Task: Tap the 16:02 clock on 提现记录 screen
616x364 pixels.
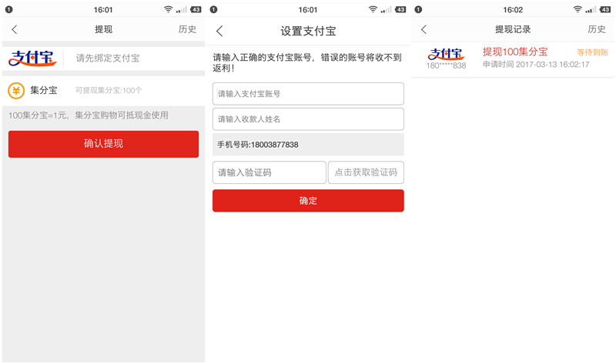Action: tap(513, 10)
